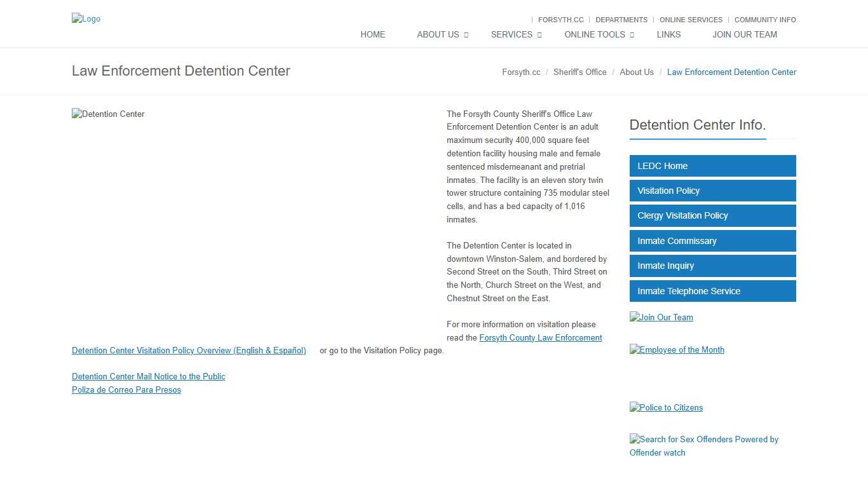Expand the SERVICES dropdown
The height and width of the screenshot is (488, 868).
coord(512,34)
